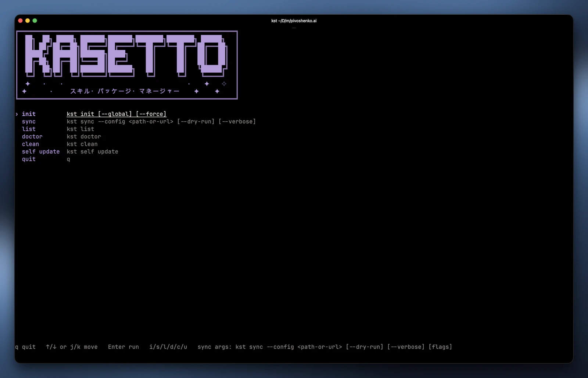The height and width of the screenshot is (378, 588).
Task: Select the list menu entry
Action: click(29, 129)
